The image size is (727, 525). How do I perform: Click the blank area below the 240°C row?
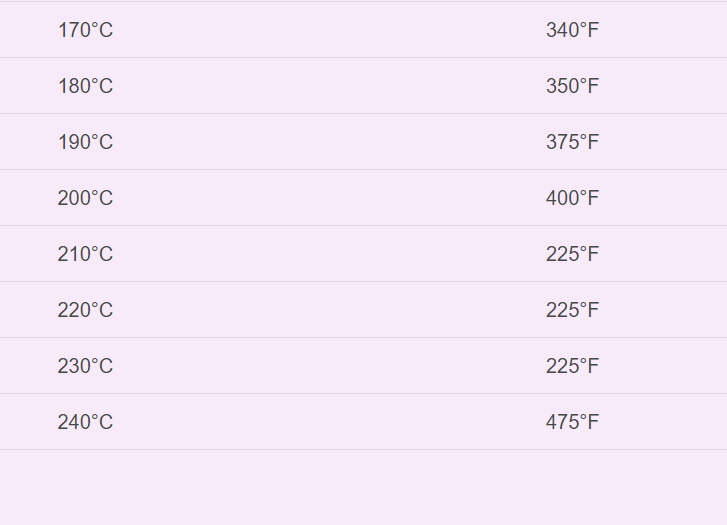pyautogui.click(x=363, y=488)
